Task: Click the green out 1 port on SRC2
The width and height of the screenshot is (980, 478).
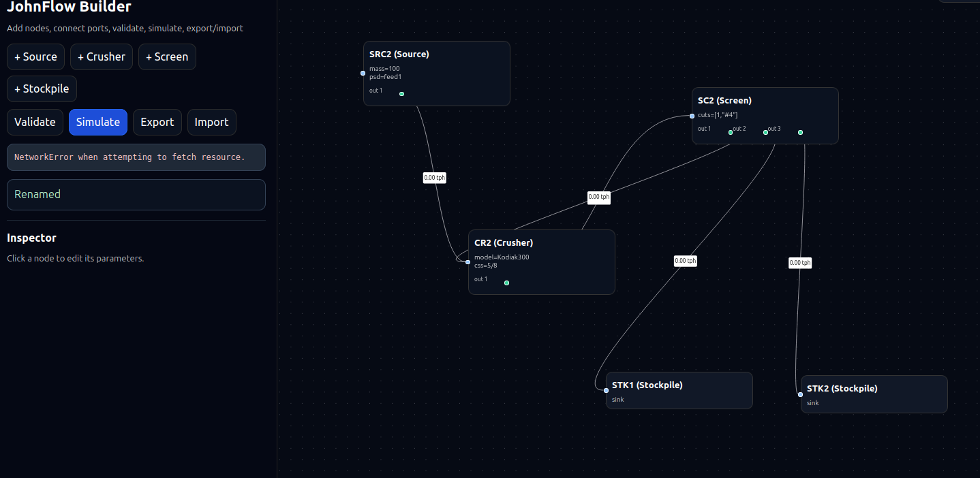Action: click(x=401, y=94)
